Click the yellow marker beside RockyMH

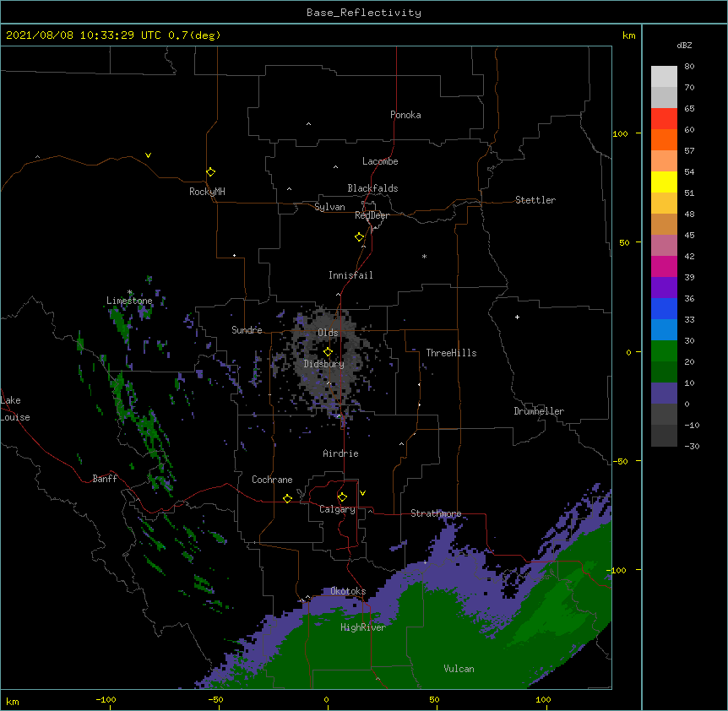[210, 172]
